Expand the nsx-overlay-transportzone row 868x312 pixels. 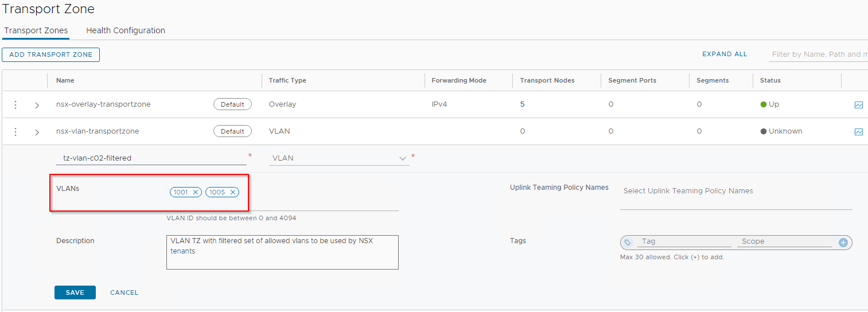pos(37,106)
